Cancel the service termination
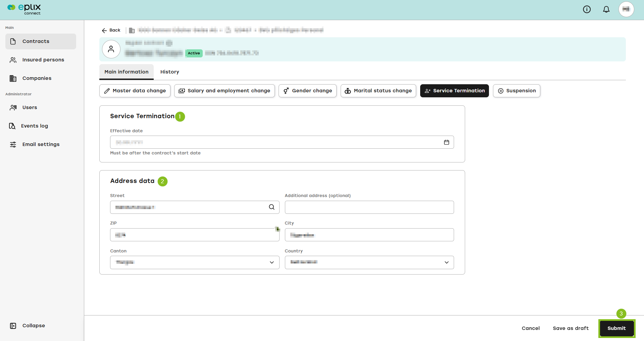This screenshot has height=341, width=644. (531, 328)
